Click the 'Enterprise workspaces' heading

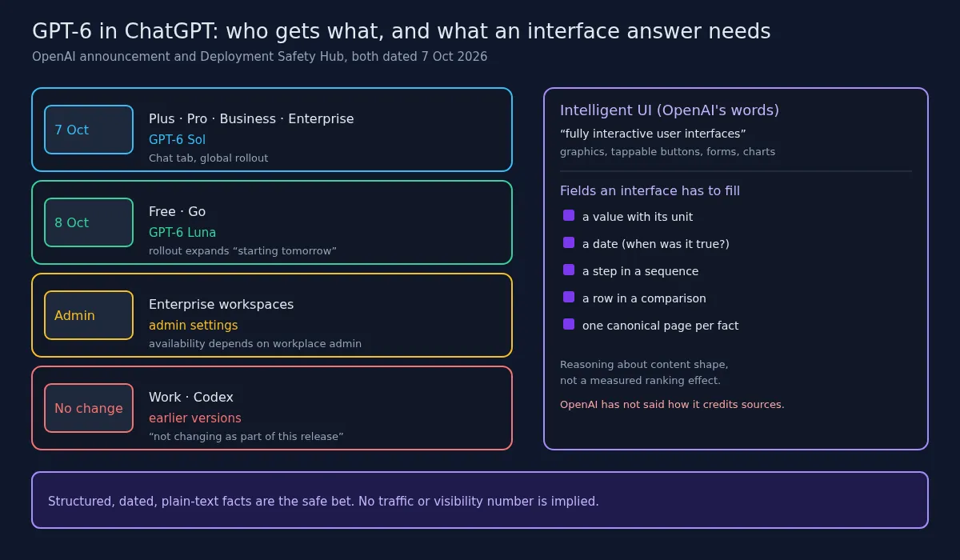click(221, 305)
